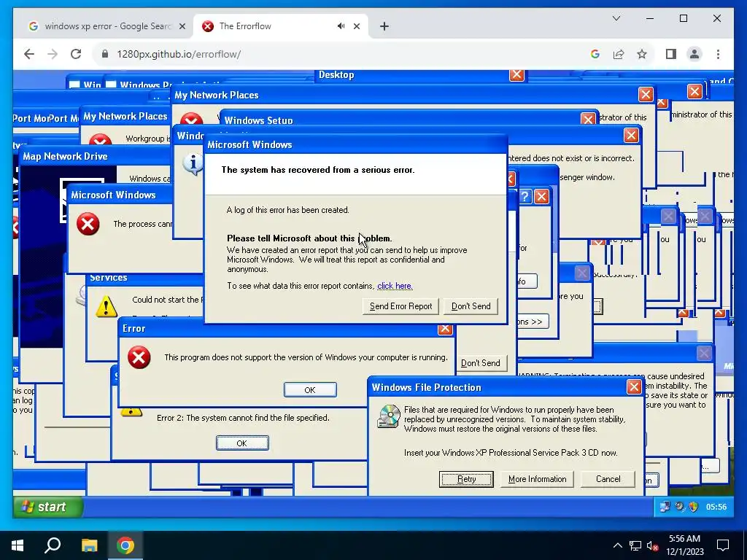Screen dimensions: 747x560
Task: Open Chrome three-dot menu
Action: pos(718,54)
